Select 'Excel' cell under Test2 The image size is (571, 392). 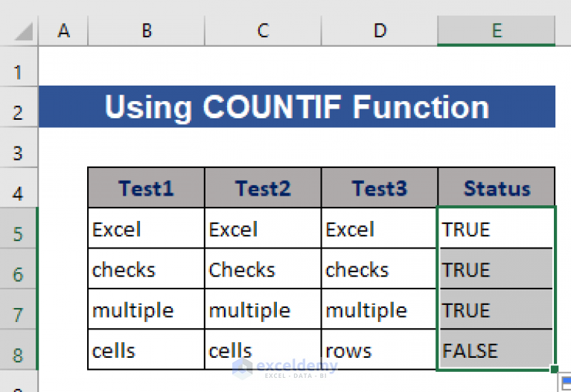263,228
